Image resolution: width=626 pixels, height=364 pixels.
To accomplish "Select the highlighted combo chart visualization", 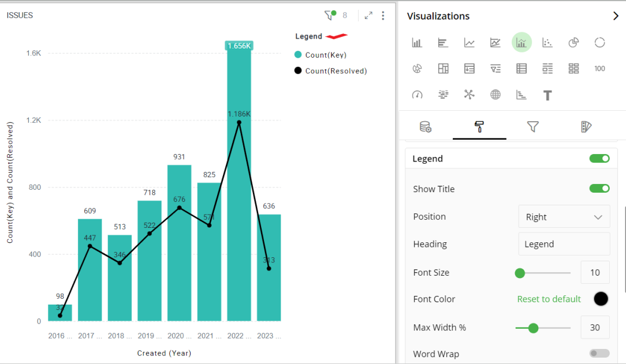I will 521,42.
